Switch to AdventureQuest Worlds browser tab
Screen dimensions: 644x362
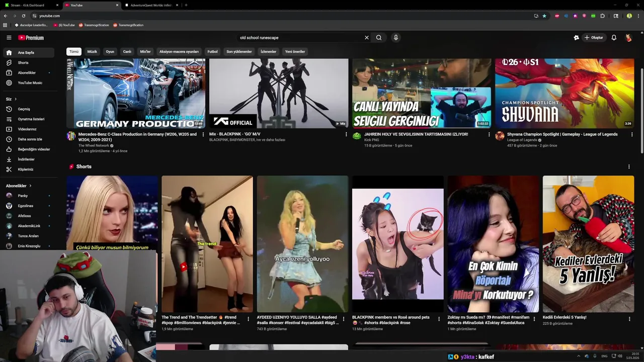[x=151, y=5]
